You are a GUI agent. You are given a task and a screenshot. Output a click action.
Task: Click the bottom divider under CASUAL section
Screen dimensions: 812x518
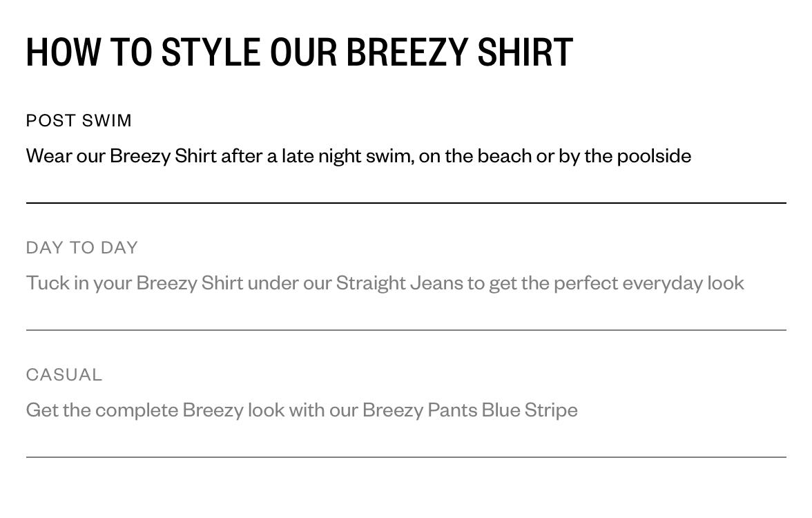coord(406,457)
